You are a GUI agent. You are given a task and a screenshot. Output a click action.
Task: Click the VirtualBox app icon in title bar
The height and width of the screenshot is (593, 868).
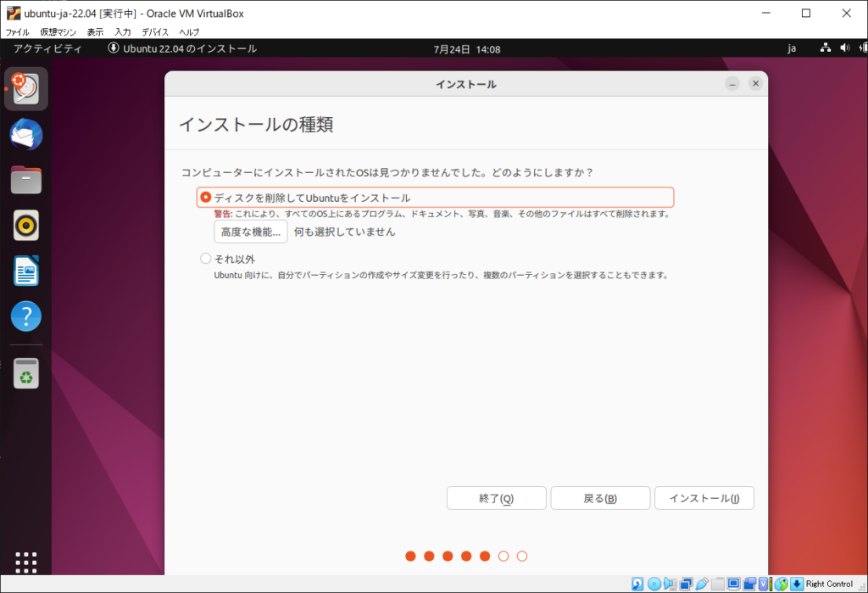tap(14, 13)
